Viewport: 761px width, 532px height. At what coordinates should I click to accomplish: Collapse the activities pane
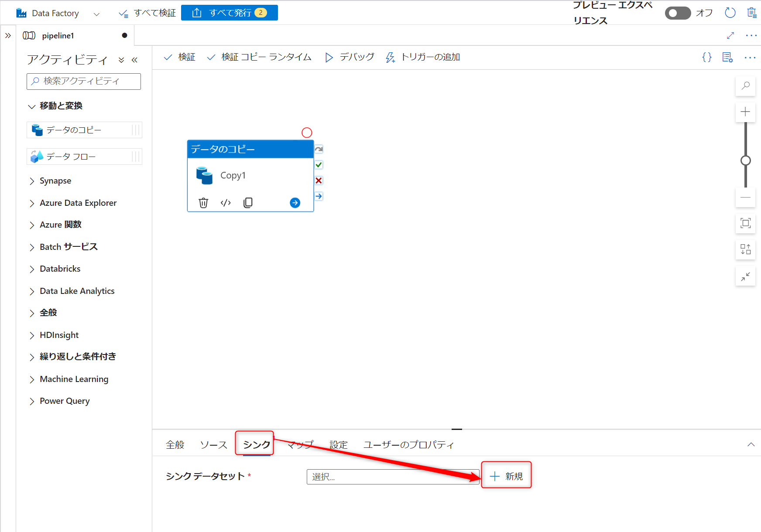pyautogui.click(x=134, y=60)
